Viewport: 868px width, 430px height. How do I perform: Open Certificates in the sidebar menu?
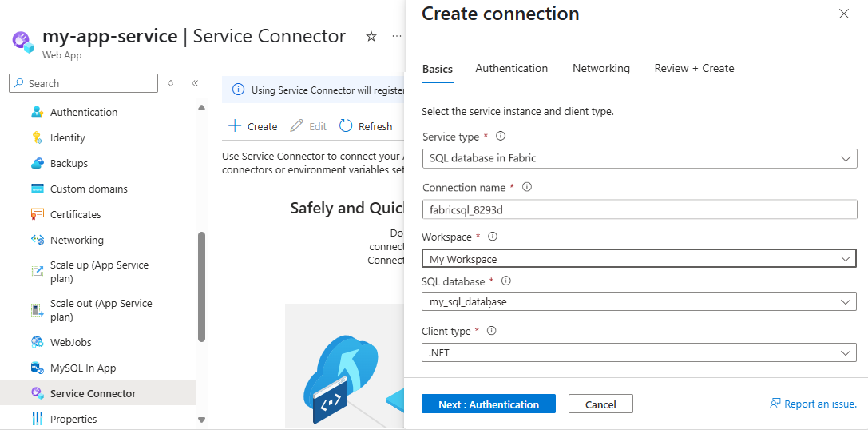(x=75, y=214)
